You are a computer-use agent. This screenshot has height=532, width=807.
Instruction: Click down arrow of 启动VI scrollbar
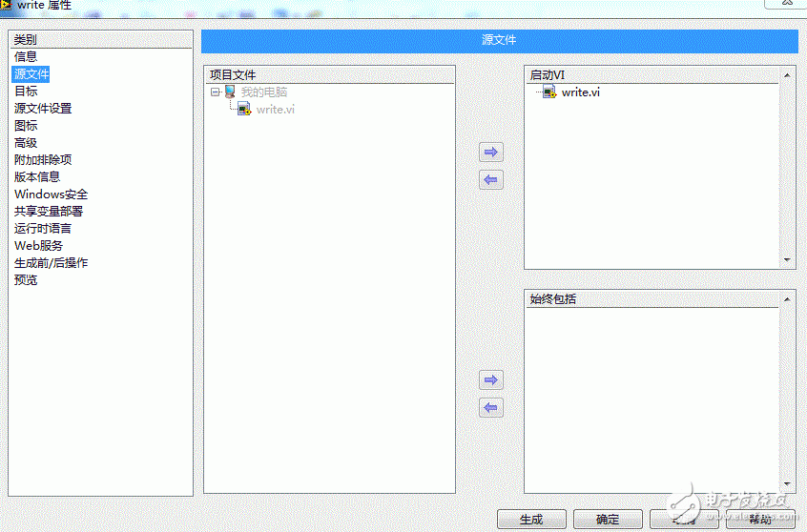(787, 260)
